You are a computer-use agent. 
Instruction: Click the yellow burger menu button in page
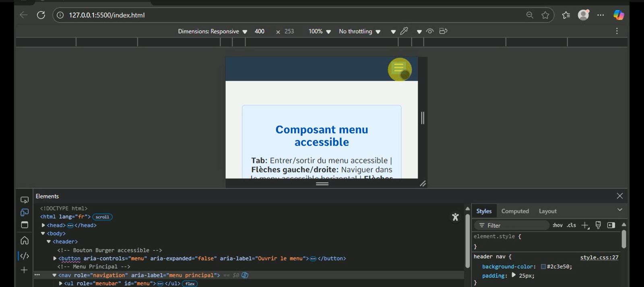pyautogui.click(x=399, y=69)
